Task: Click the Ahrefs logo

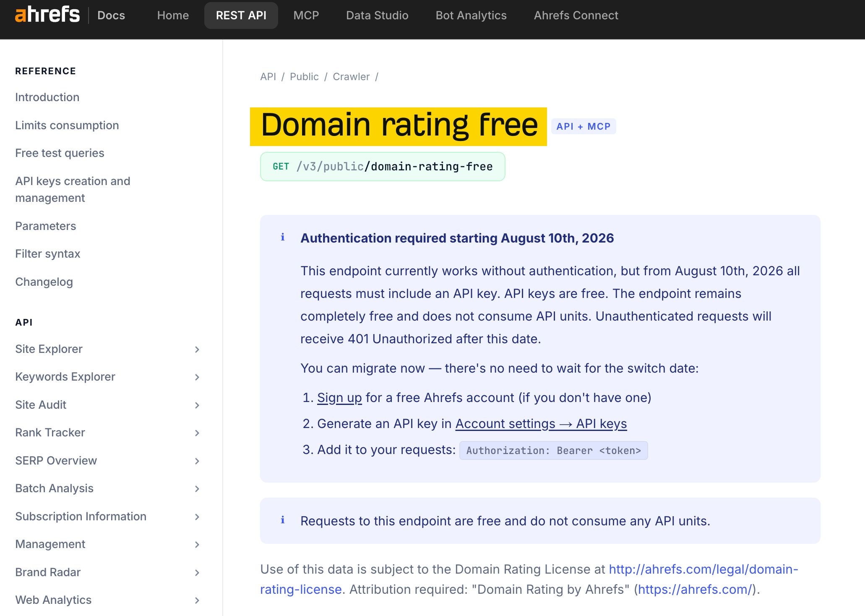Action: point(47,15)
